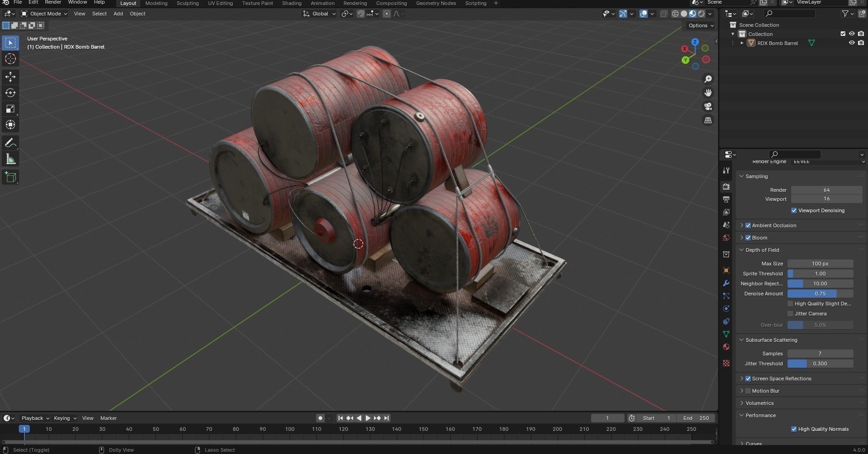Switch to wireframe viewport shading
Screen dimensions: 868x454
coord(675,14)
